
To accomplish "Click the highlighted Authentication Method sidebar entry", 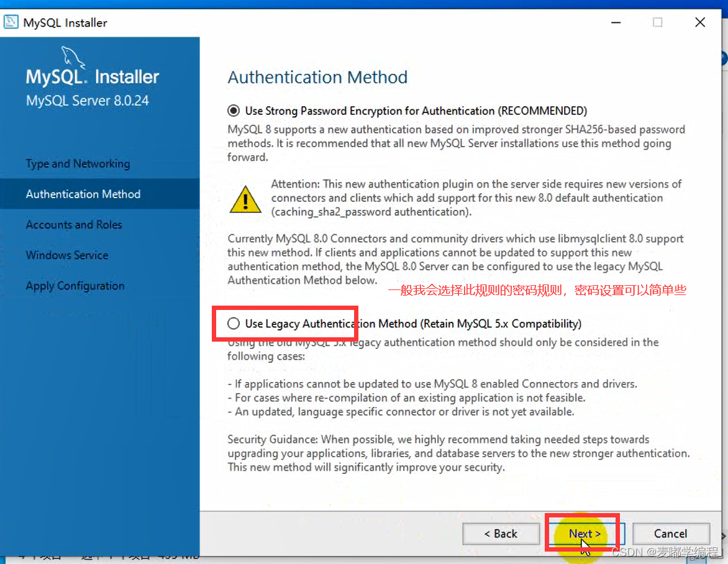I will (83, 194).
